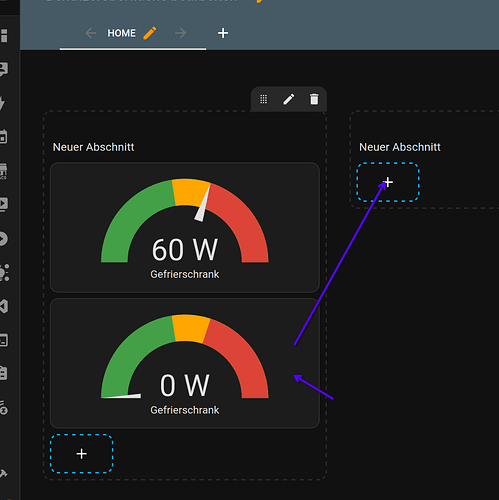Open the to-do list clipboard sidebar icon
The height and width of the screenshot is (500, 499).
coord(3,373)
